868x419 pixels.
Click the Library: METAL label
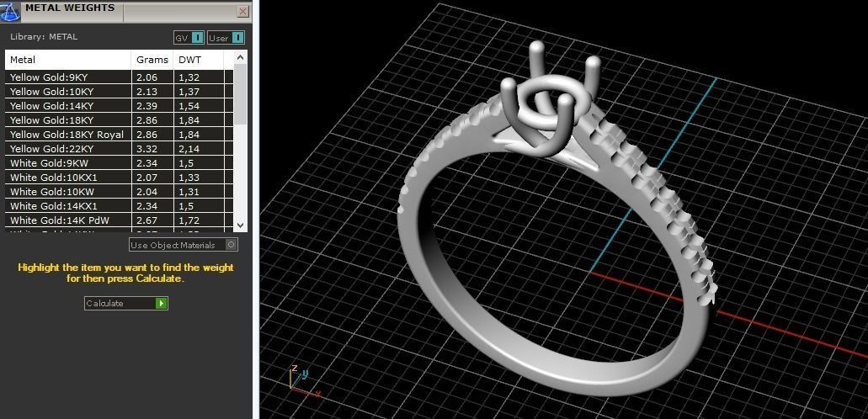pyautogui.click(x=44, y=37)
